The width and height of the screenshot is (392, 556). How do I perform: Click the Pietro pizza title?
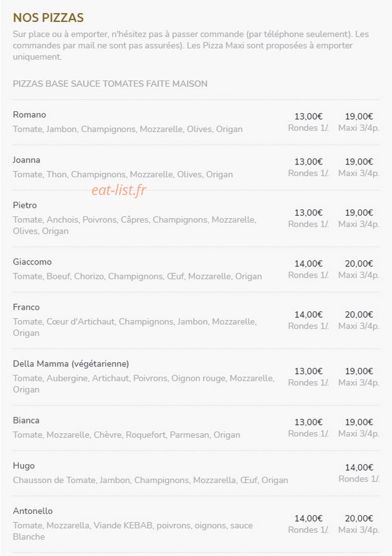tap(25, 205)
